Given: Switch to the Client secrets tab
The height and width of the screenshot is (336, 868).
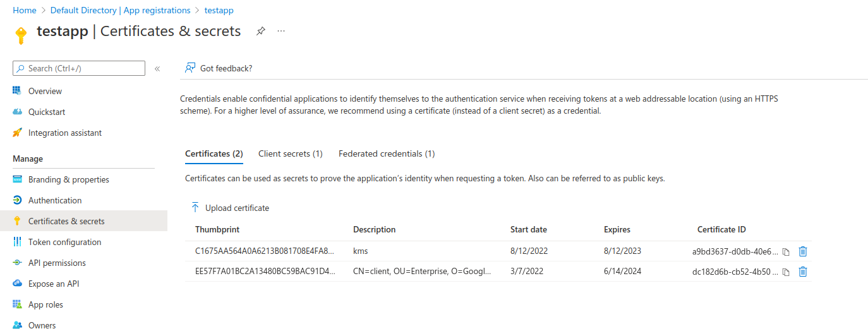Looking at the screenshot, I should [291, 153].
